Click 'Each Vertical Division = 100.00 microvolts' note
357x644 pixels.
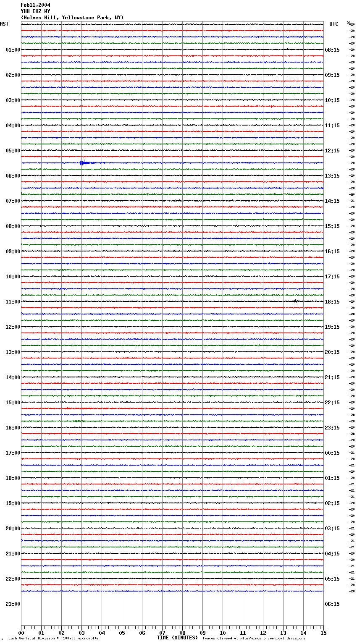(54, 639)
